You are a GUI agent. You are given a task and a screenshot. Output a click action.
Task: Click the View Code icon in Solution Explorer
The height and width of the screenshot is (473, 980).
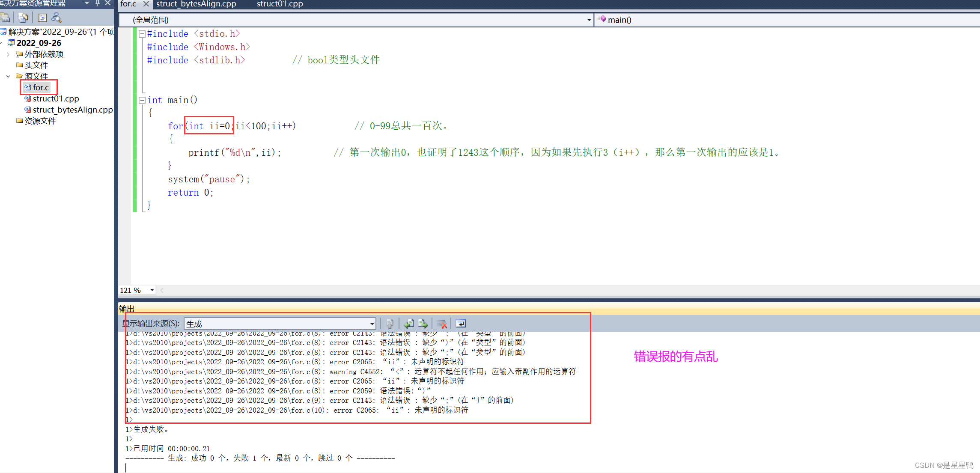(x=42, y=18)
